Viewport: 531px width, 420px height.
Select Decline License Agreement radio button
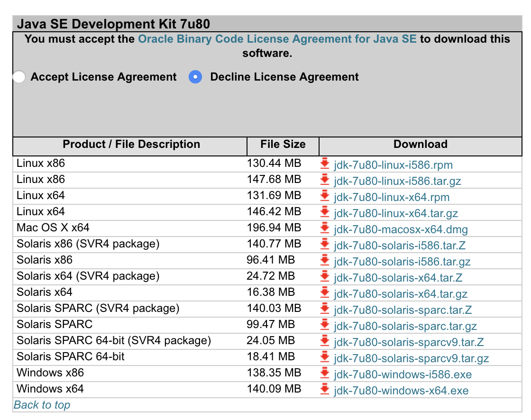195,77
